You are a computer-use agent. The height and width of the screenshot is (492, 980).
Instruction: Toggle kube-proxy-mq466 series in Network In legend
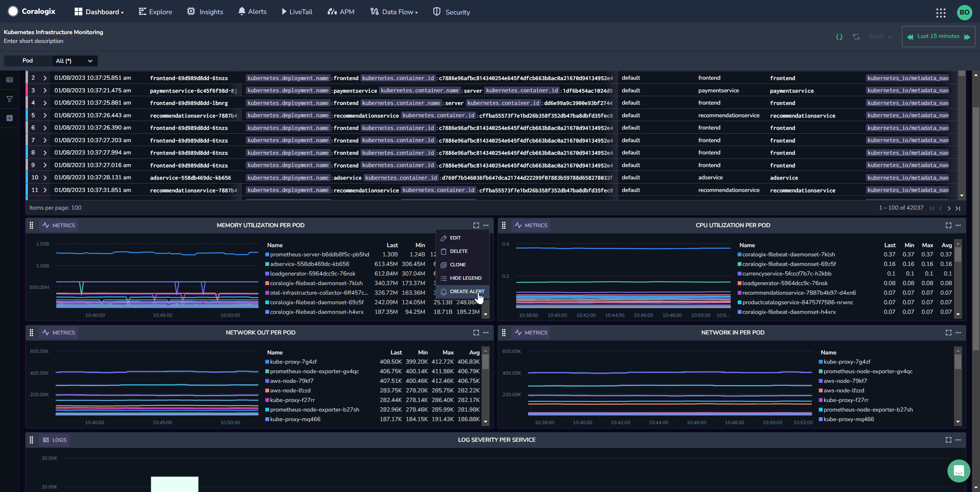click(x=846, y=419)
